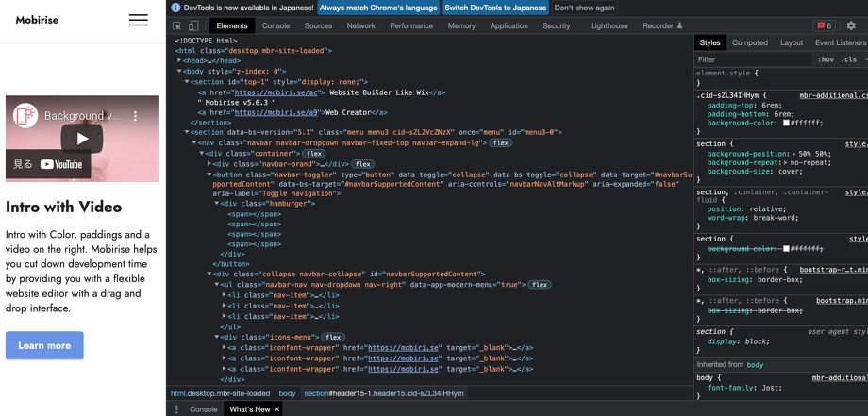Expand background-position shorthand triangle
The image size is (868, 416).
click(x=794, y=152)
